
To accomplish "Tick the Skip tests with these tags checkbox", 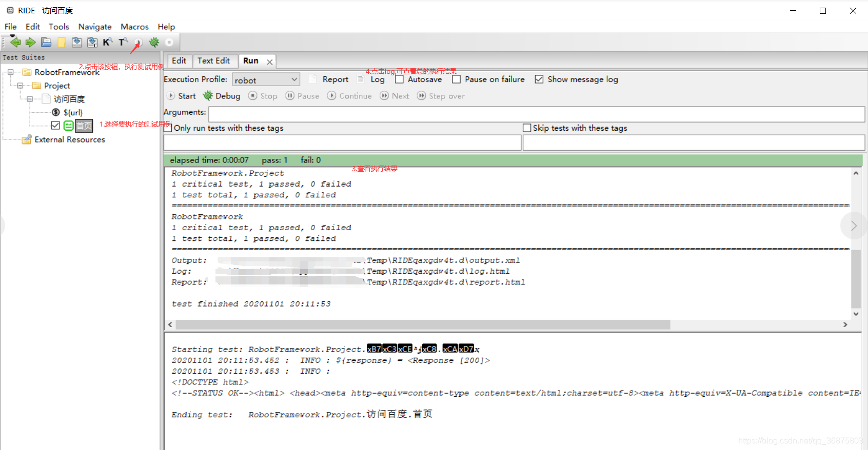I will tap(527, 128).
